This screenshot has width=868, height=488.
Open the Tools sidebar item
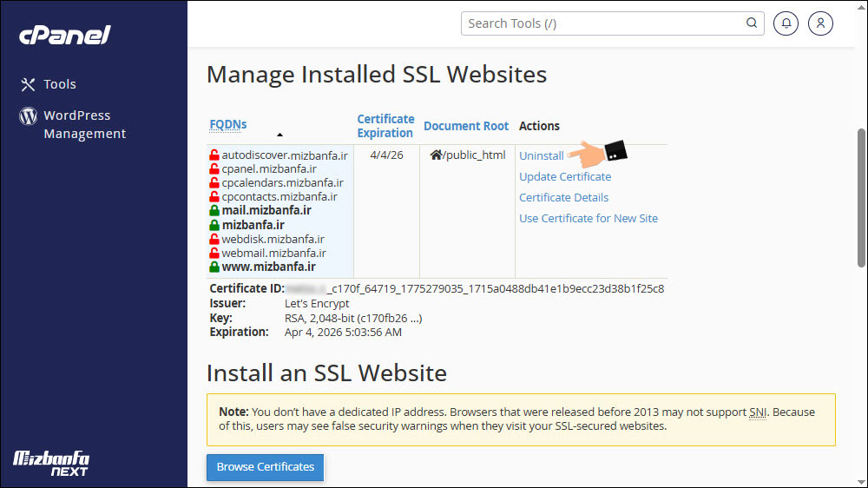(59, 84)
